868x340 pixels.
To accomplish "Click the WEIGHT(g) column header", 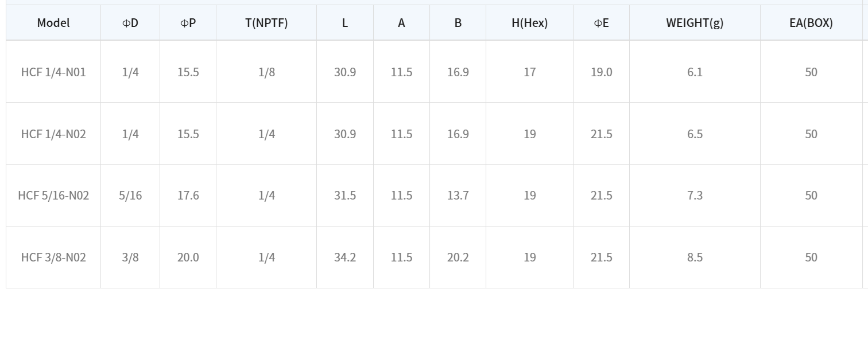I will (x=695, y=23).
